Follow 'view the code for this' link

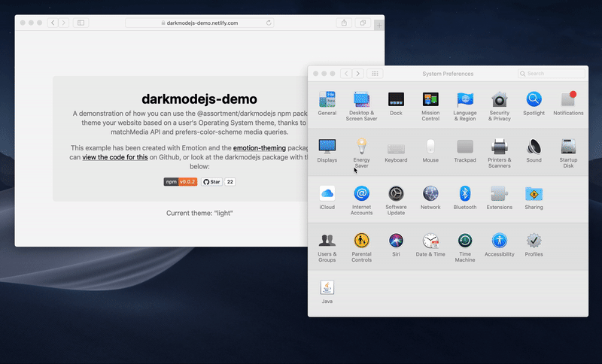(115, 157)
